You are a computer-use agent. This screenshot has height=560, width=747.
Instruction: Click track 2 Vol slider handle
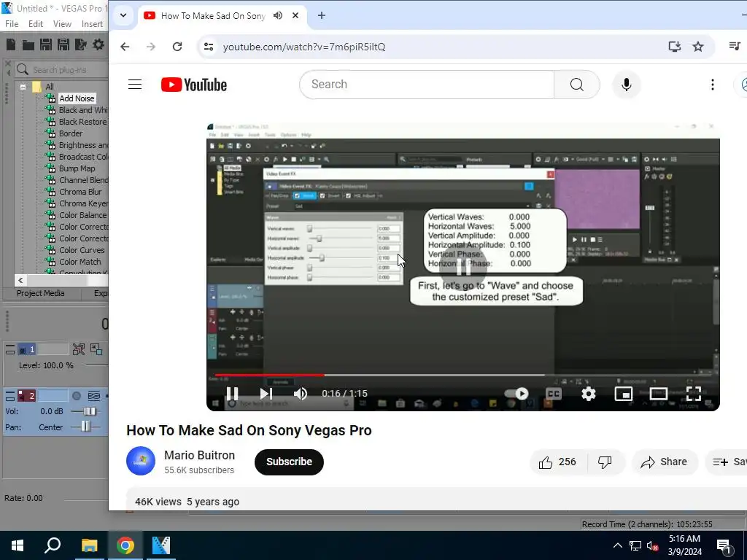pos(90,411)
